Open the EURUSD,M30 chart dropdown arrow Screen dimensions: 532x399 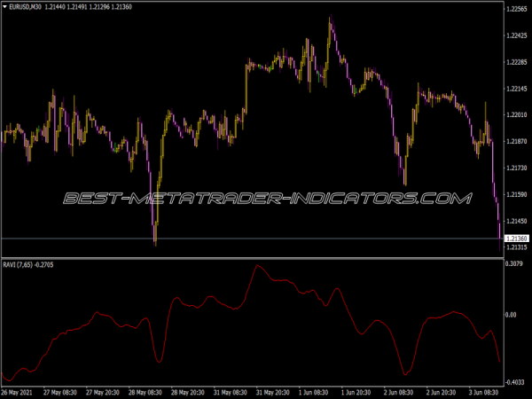tap(4, 7)
